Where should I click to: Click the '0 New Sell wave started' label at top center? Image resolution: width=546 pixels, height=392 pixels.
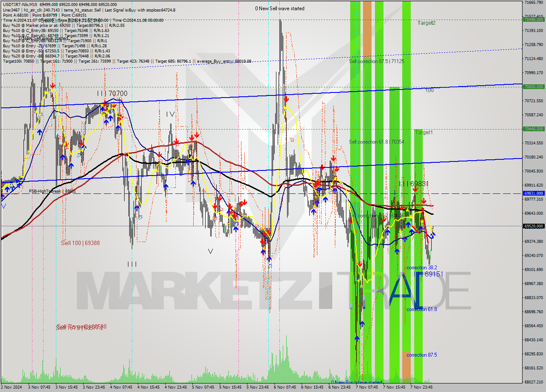[x=280, y=9]
